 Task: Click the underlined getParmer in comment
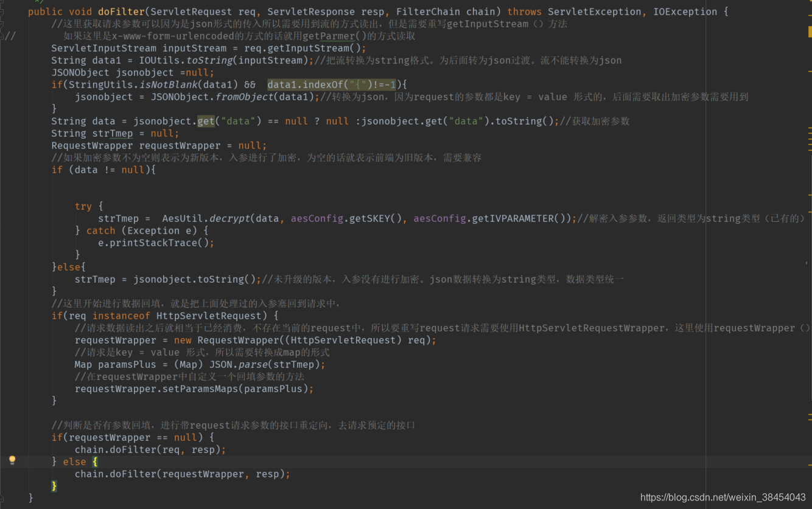point(338,36)
